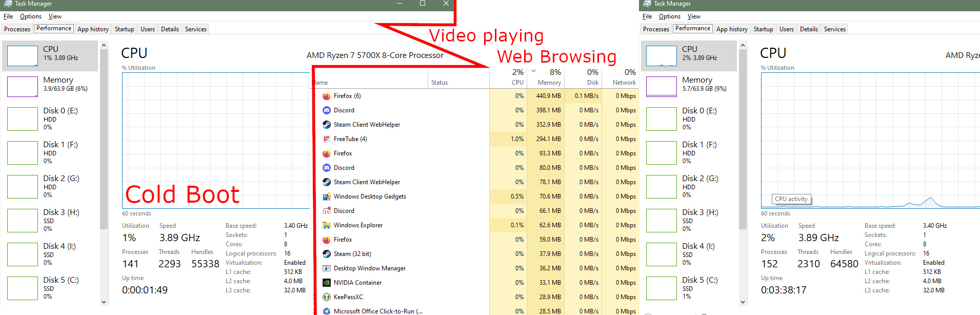
Task: Select the FreeTube (4) process icon
Action: [x=326, y=139]
